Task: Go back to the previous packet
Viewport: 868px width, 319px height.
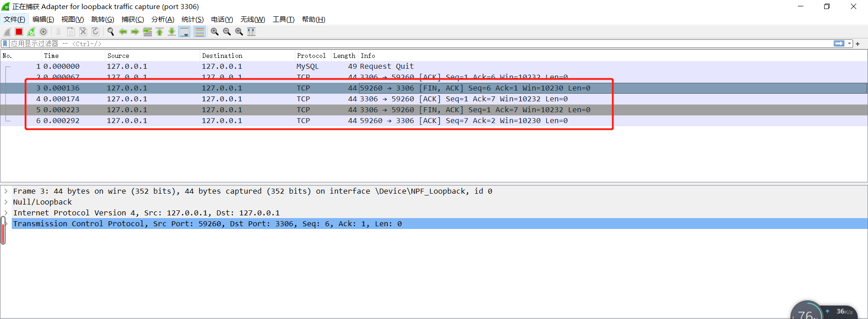Action: point(123,32)
